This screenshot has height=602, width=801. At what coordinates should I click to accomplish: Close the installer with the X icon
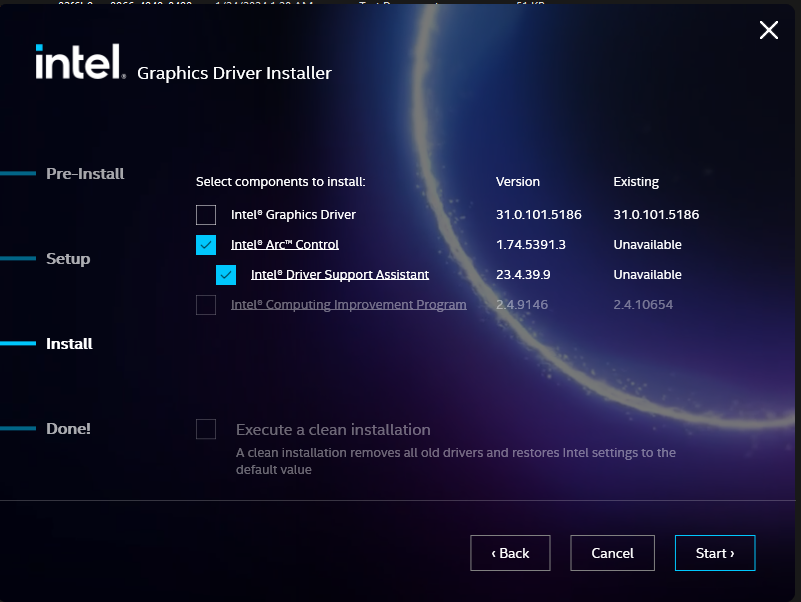(x=769, y=30)
